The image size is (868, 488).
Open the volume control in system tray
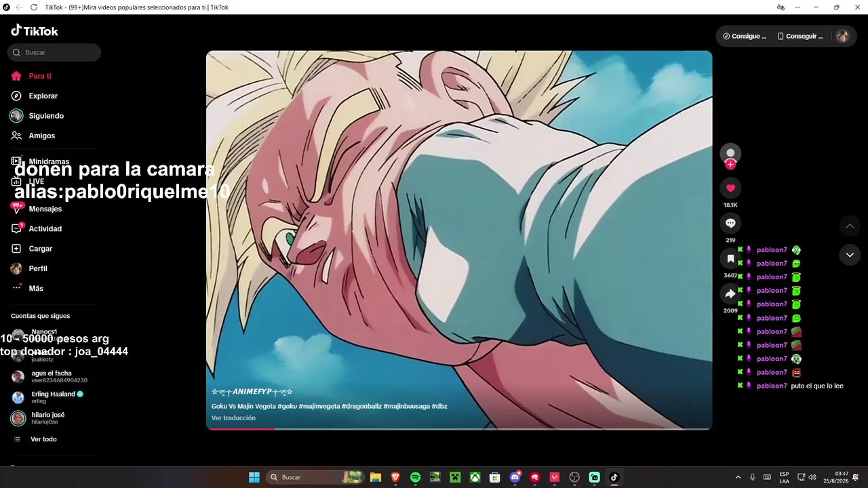812,477
